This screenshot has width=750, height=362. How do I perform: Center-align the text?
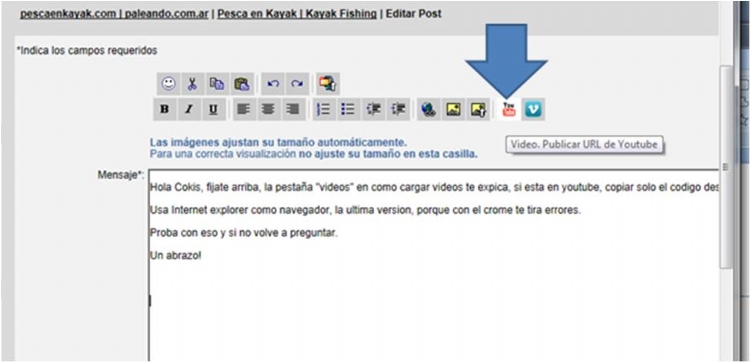pyautogui.click(x=268, y=110)
